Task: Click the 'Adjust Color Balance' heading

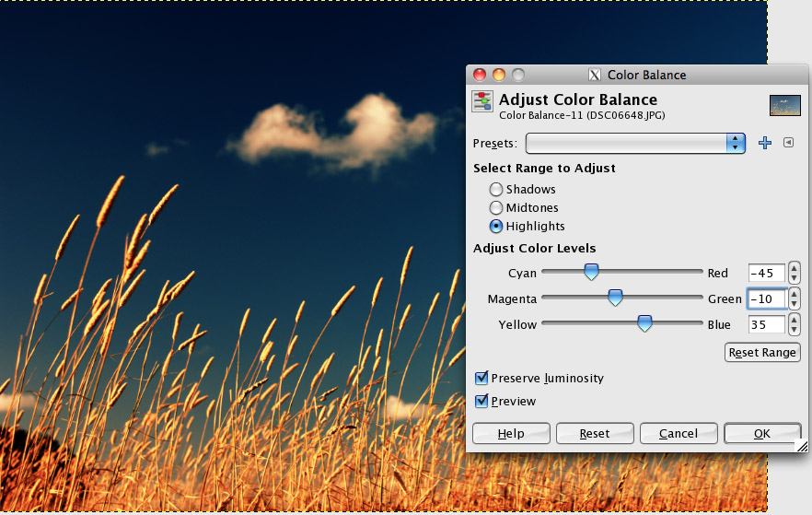Action: pos(578,99)
